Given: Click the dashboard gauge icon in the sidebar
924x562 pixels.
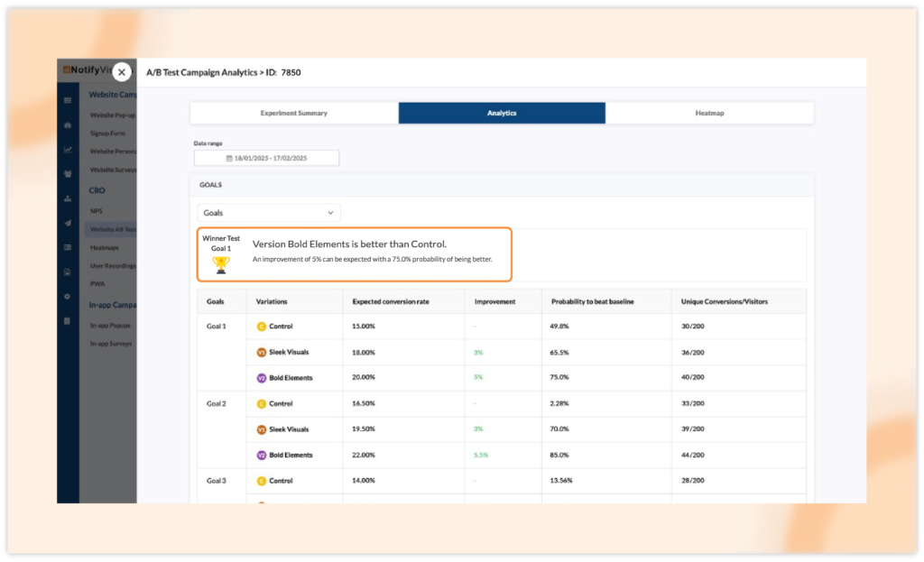Looking at the screenshot, I should 68,124.
